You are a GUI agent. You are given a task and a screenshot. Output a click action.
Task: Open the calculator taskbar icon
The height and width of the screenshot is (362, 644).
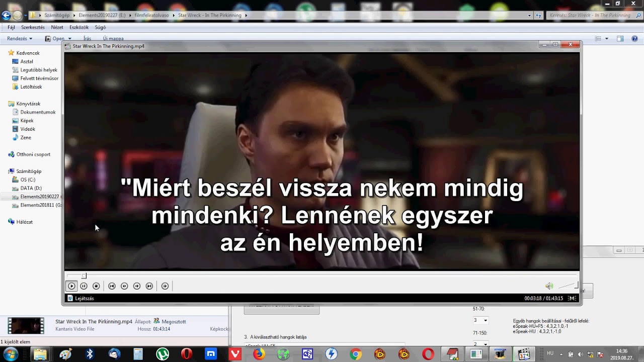tap(138, 354)
